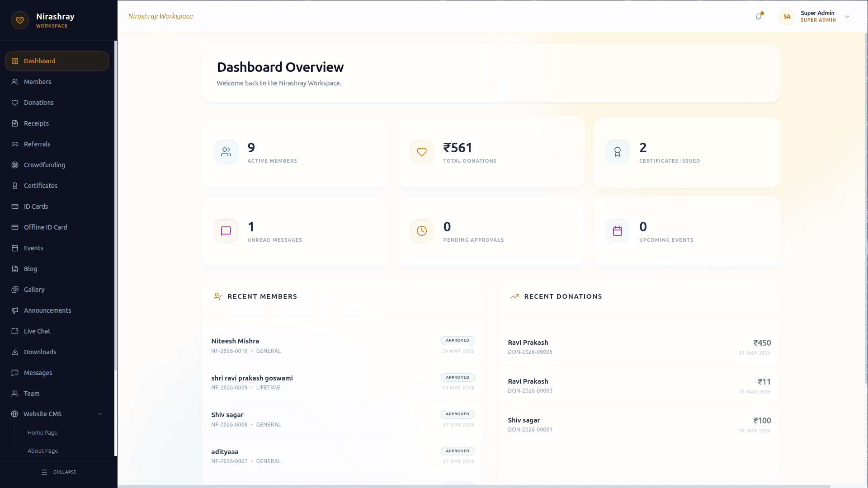Screen dimensions: 868x488
Task: Go to Members in the sidebar
Action: pos(57,82)
